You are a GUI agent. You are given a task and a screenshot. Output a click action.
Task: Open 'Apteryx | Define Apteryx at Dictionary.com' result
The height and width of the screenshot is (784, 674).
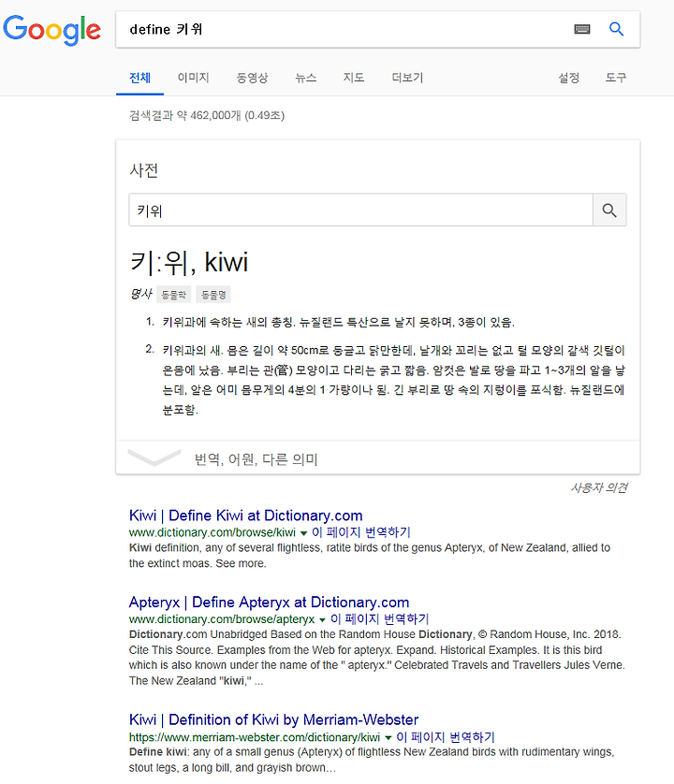270,602
